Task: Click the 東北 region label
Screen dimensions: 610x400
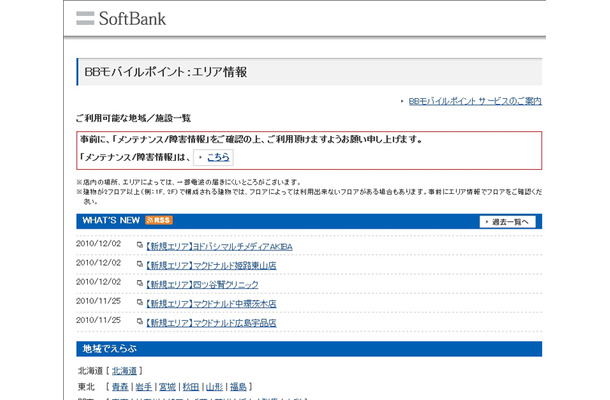Action: click(86, 387)
